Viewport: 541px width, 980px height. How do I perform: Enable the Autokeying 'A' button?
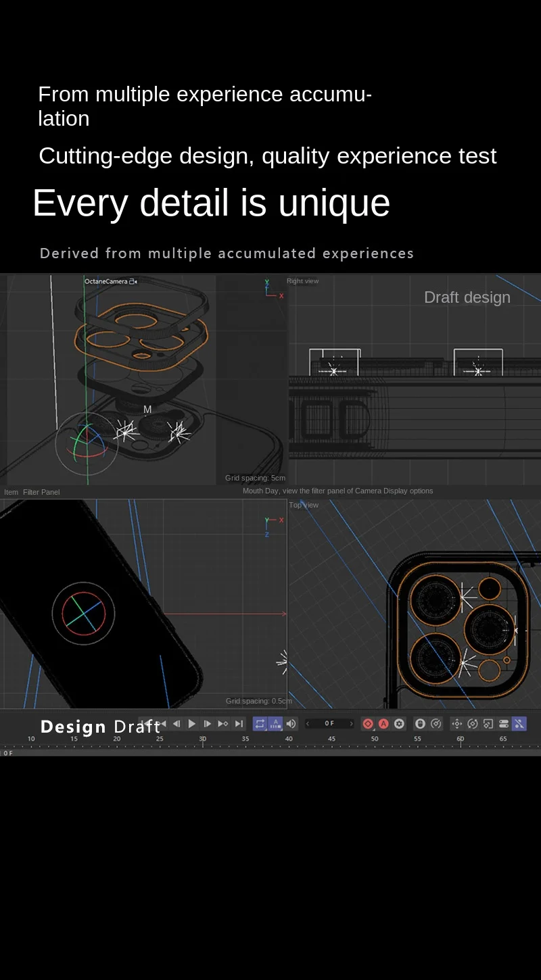(x=383, y=724)
